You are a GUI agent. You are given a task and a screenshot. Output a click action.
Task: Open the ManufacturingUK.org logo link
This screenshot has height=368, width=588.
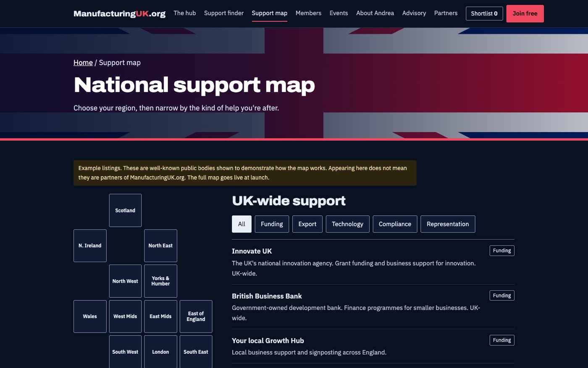click(x=119, y=13)
